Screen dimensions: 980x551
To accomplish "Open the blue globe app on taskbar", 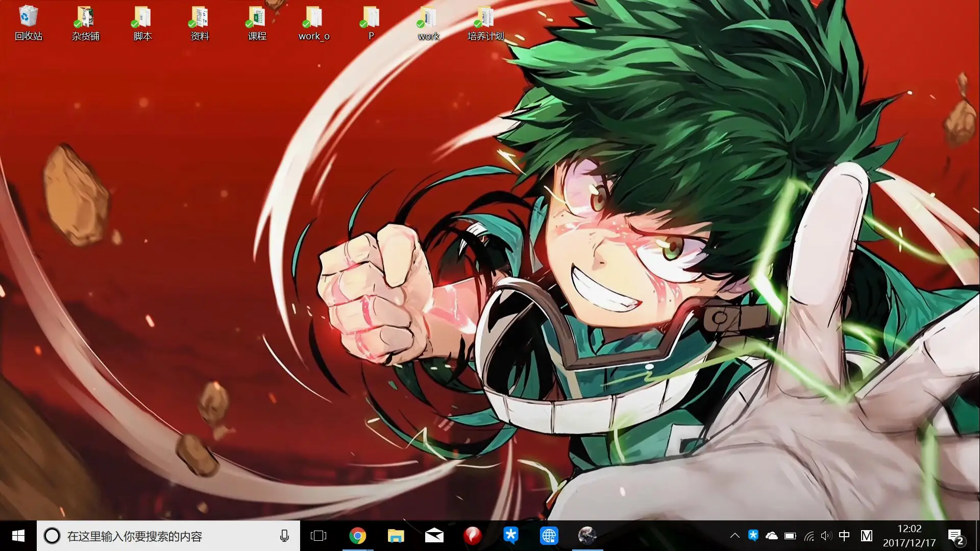I will [x=549, y=536].
